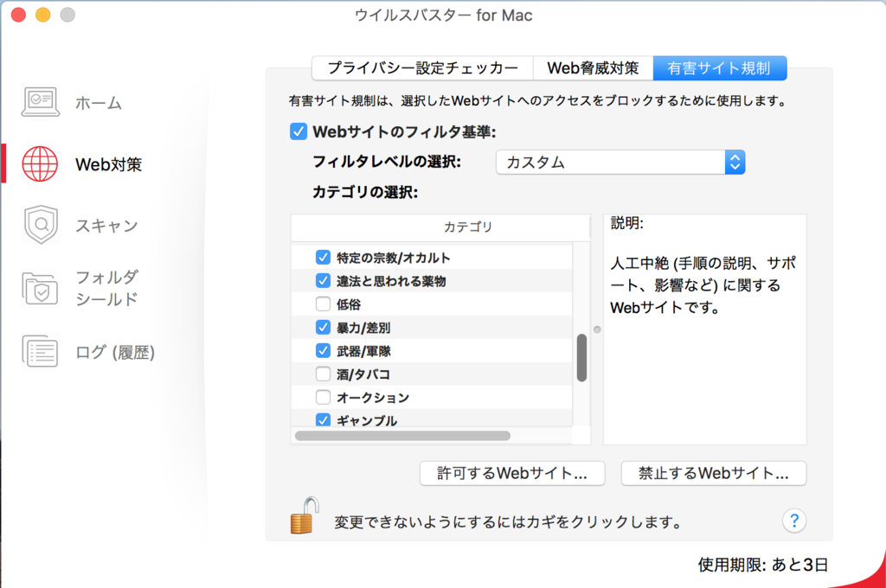Select the オークション row text

tap(373, 398)
